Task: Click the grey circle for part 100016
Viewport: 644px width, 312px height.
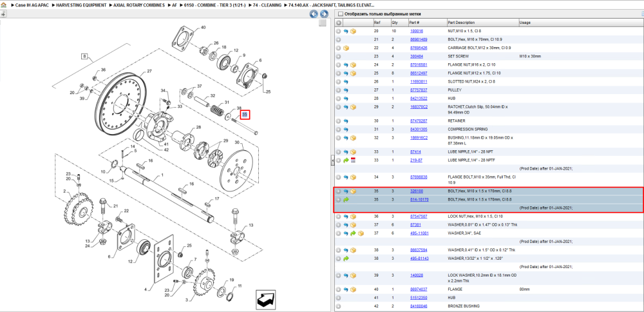Action: (x=339, y=31)
